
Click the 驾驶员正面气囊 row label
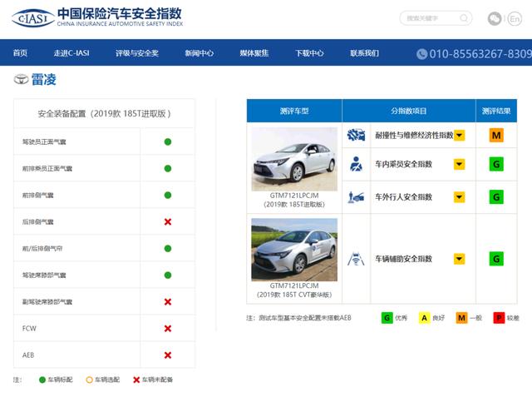coord(44,141)
